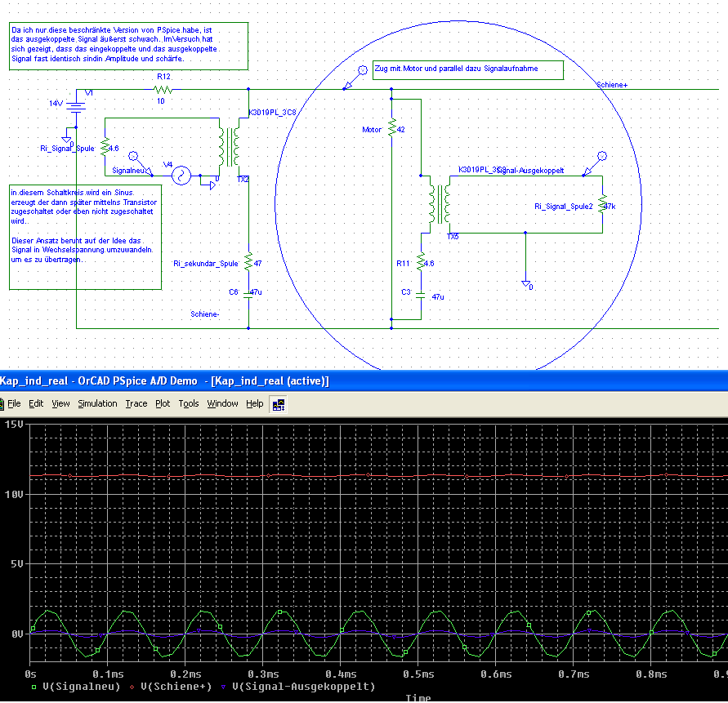The width and height of the screenshot is (728, 703).
Task: Select the Ri_Signal_Spule resistor symbol
Action: (x=105, y=148)
